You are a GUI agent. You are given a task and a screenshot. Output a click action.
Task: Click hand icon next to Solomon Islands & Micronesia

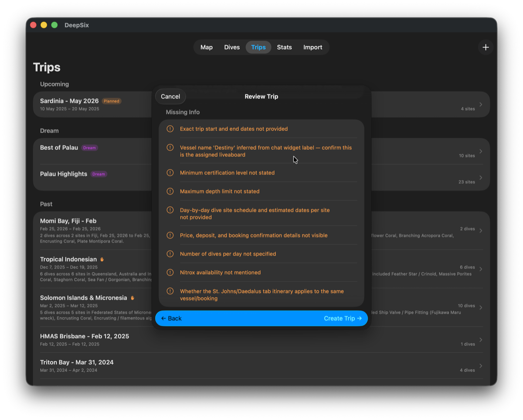(x=132, y=298)
